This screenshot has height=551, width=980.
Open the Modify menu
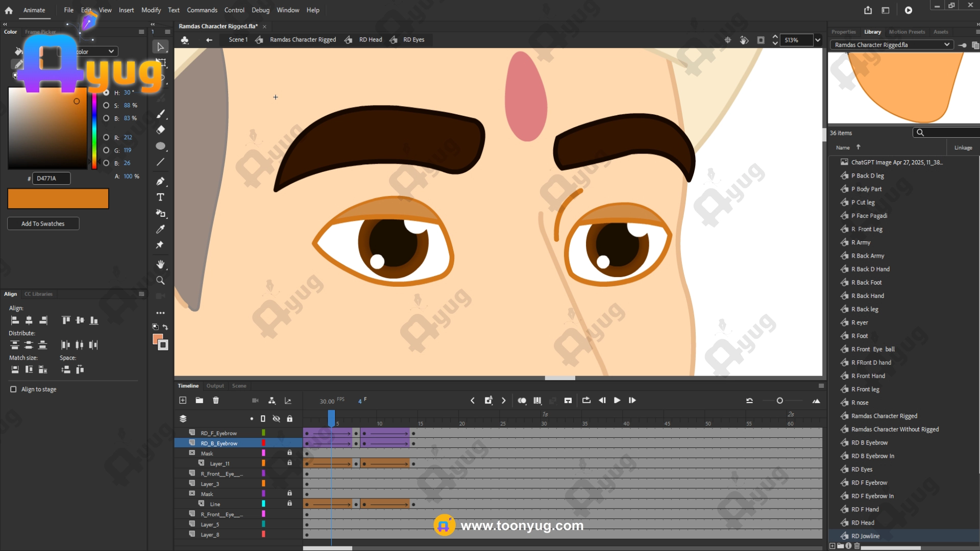click(151, 10)
